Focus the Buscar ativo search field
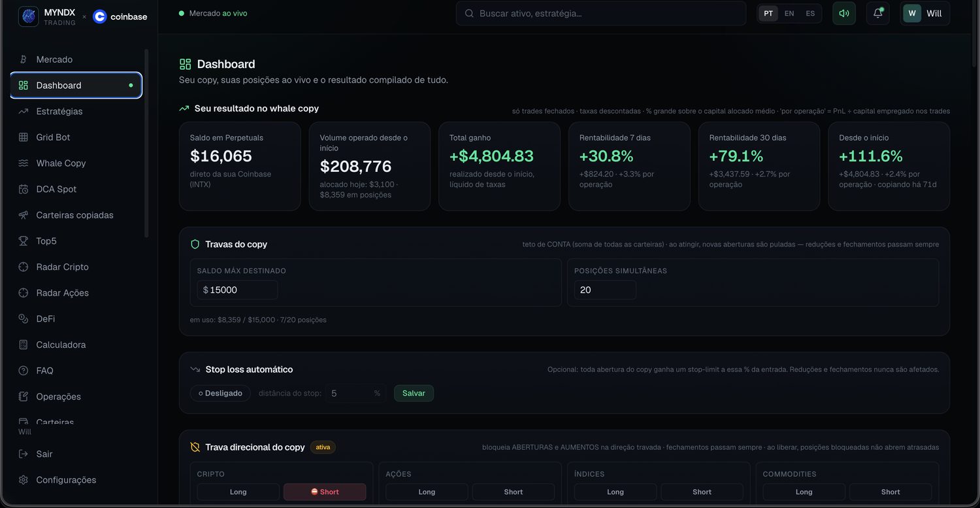Screen dimensions: 980x508 [601, 13]
